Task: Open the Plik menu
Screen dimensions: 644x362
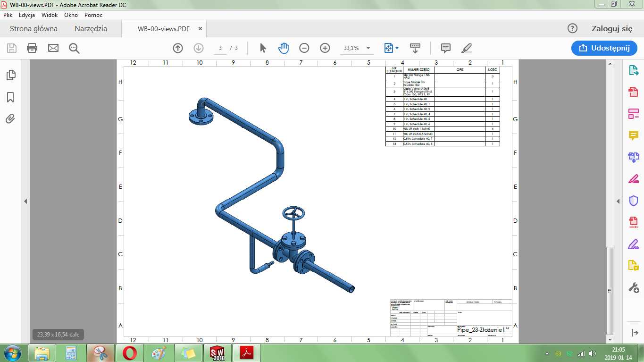Action: (8, 15)
